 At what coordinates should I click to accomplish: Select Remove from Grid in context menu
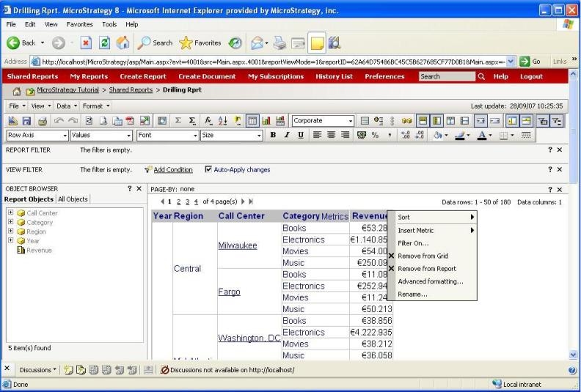(423, 256)
